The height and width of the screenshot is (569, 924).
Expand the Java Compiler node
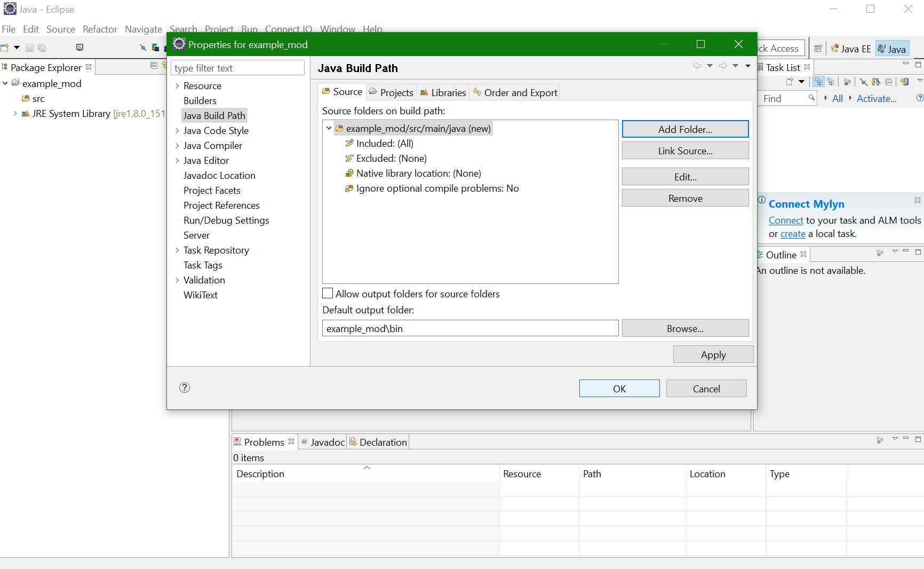[177, 146]
